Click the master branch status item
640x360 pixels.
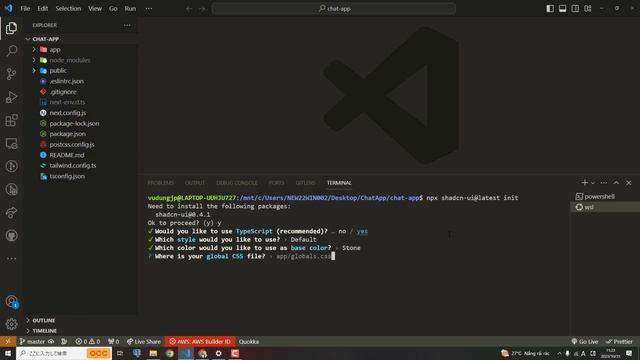pos(33,341)
